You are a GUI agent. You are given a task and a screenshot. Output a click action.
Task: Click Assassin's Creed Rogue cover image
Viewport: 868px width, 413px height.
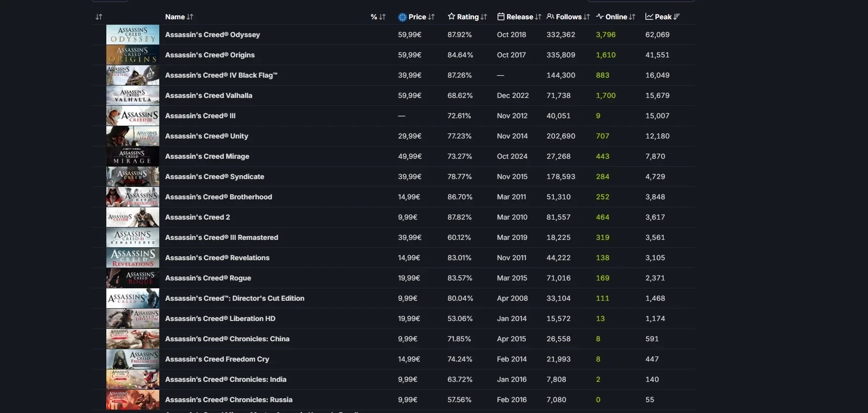[x=133, y=278]
